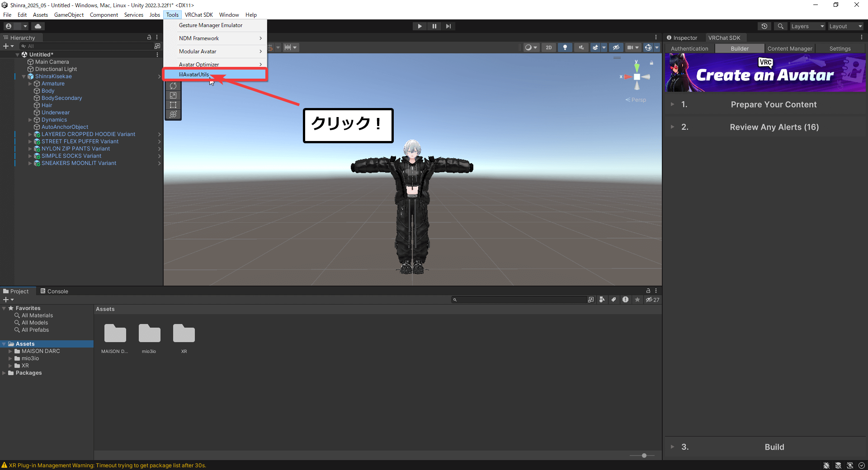Toggle scene gizmos globe icon
Image resolution: width=868 pixels, height=470 pixels.
648,47
